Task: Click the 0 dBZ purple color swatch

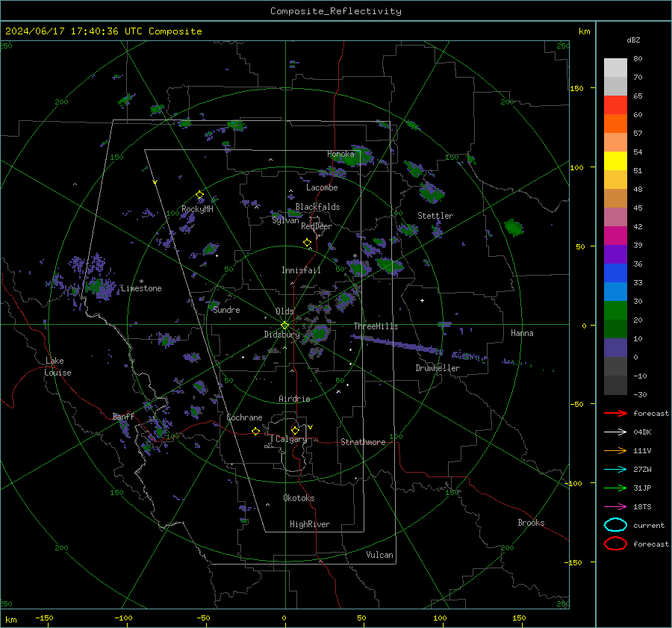Action: pyautogui.click(x=615, y=348)
